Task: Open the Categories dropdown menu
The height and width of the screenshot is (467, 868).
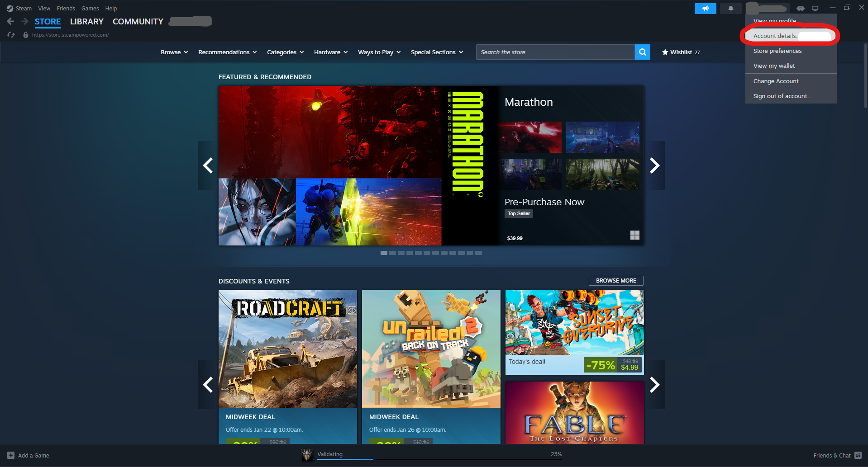Action: pos(285,52)
